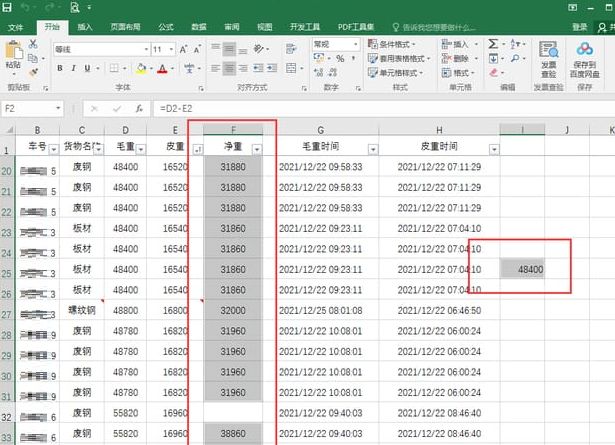The height and width of the screenshot is (445, 615).
Task: Open the 开发工具 tab
Action: tap(305, 27)
